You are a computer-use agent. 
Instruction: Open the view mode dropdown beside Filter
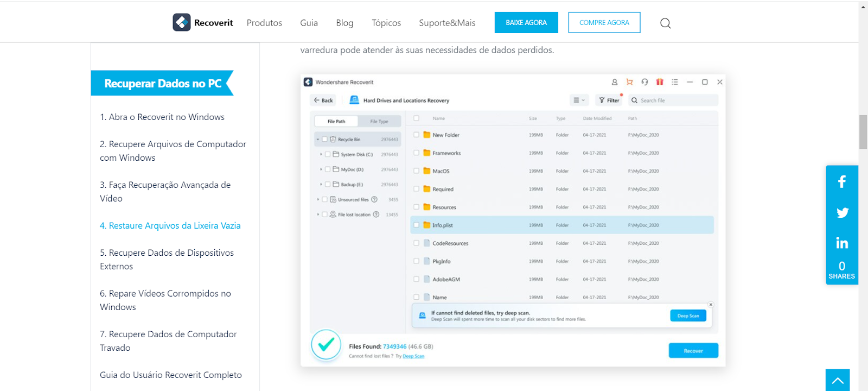579,100
